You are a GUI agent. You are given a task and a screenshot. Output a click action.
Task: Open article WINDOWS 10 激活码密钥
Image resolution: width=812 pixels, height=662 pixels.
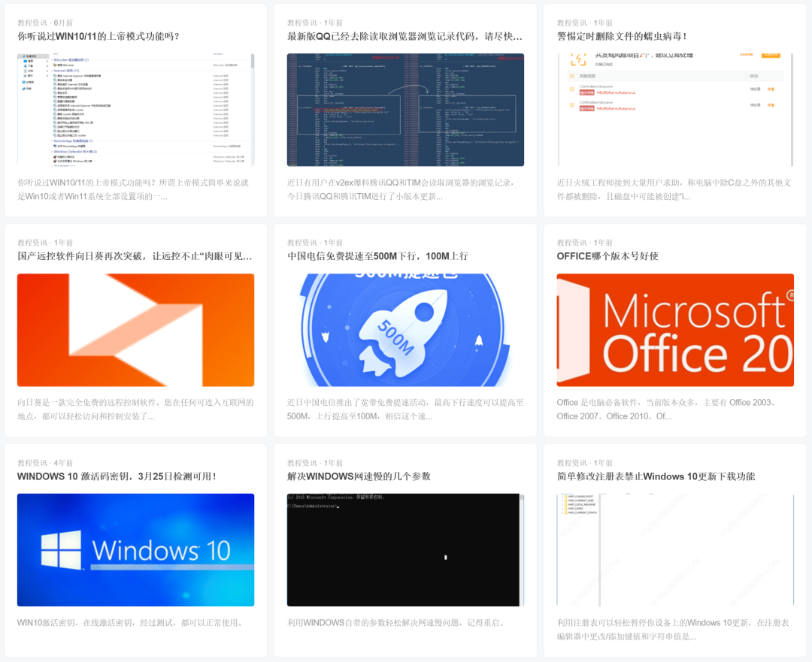coord(117,476)
